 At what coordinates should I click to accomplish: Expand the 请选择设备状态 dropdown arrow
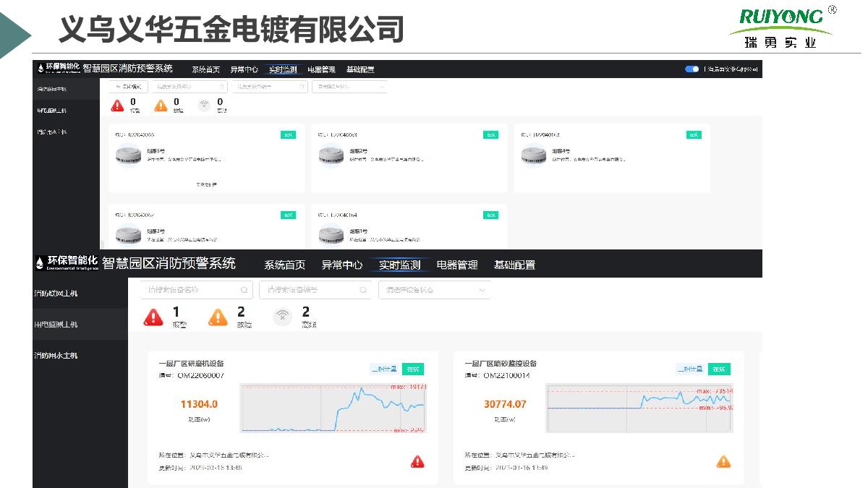[x=482, y=290]
